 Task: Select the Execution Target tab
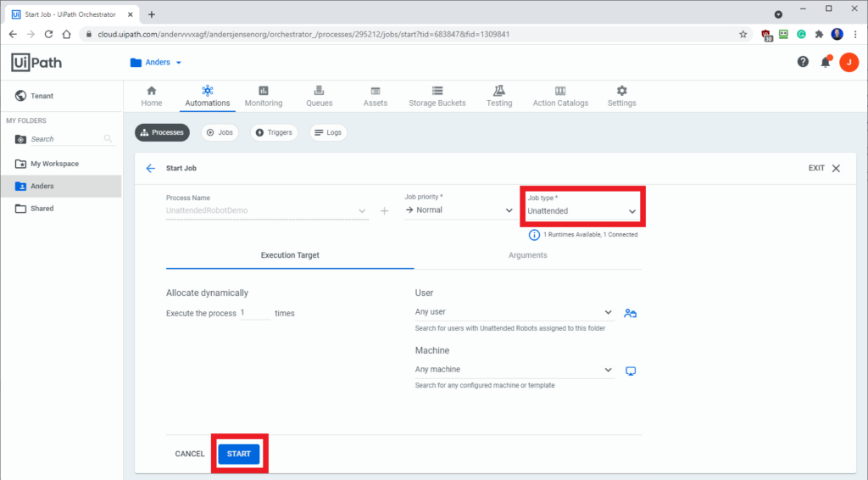pyautogui.click(x=290, y=255)
